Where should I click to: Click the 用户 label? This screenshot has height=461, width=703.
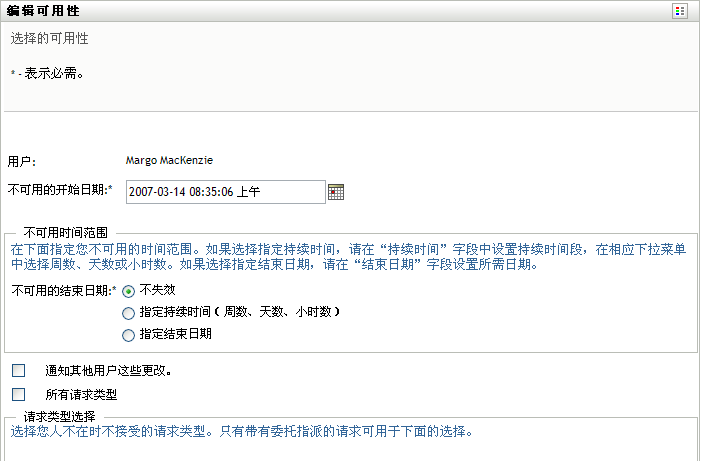[x=22, y=161]
